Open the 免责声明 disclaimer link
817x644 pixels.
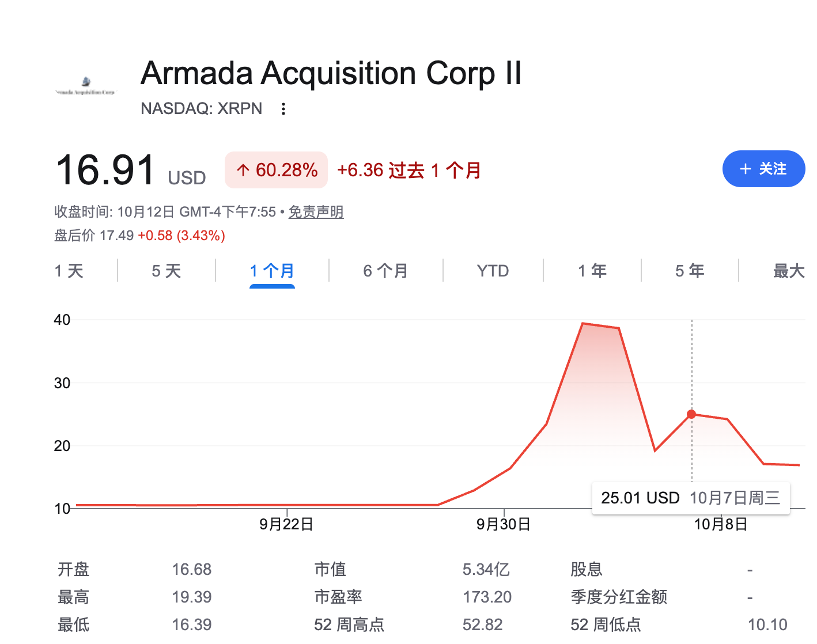click(316, 212)
